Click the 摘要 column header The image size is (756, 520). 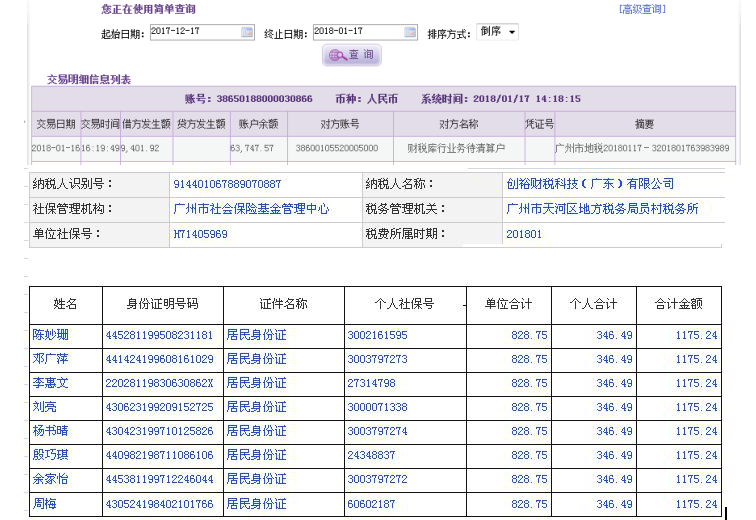644,124
